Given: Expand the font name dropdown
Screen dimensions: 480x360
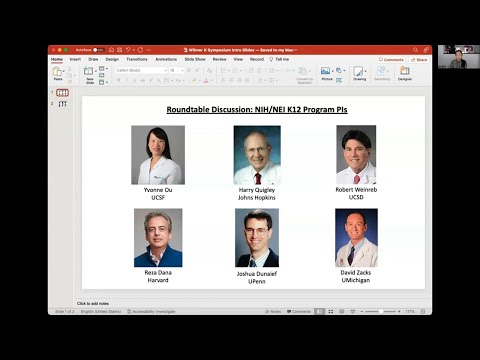Looking at the screenshot, I should click(x=165, y=70).
